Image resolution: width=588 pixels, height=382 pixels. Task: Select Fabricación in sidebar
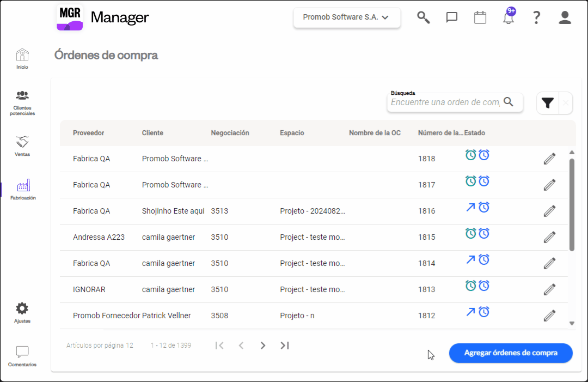[23, 190]
